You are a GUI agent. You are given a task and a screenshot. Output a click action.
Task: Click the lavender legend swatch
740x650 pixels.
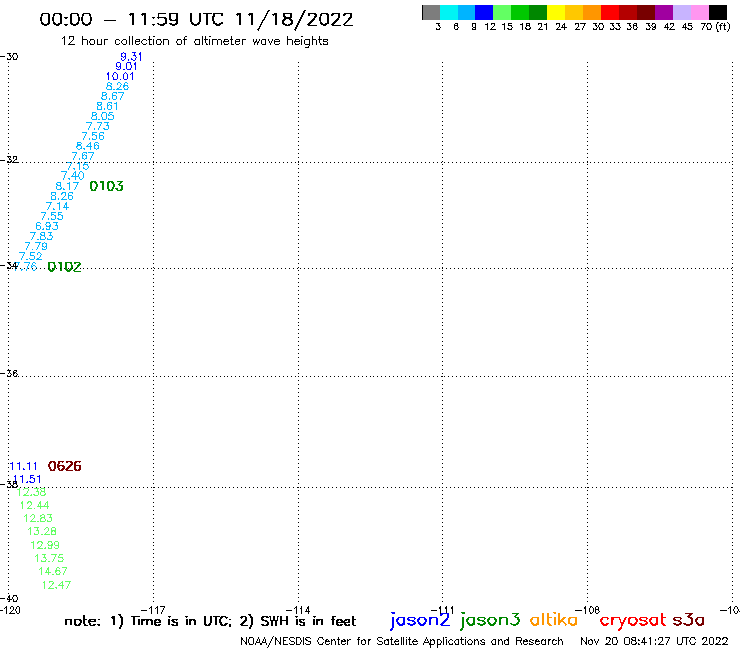tap(681, 12)
